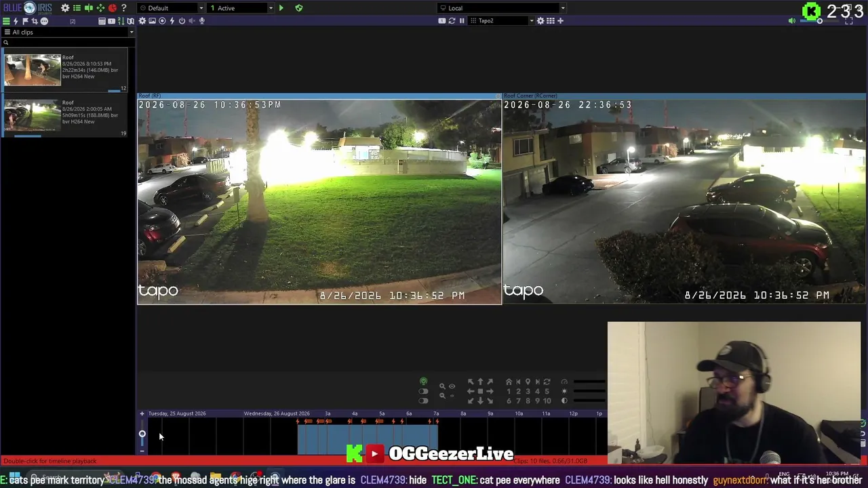
Task: Click the camera power icon
Action: (x=182, y=21)
